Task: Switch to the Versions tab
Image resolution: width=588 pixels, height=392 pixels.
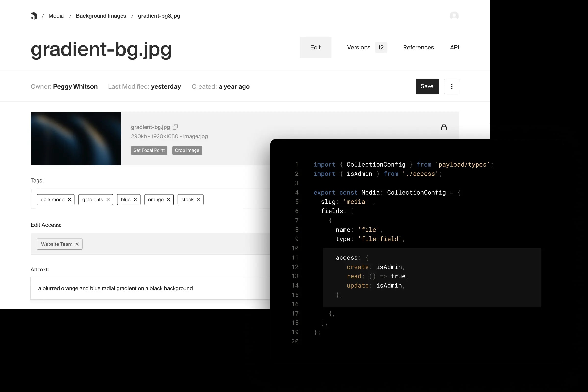Action: click(x=359, y=47)
